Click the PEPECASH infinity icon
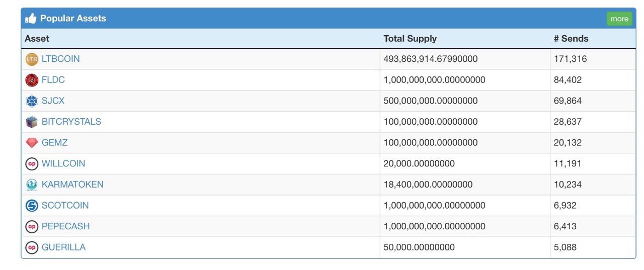Screen dimensions: 644x270 32,227
